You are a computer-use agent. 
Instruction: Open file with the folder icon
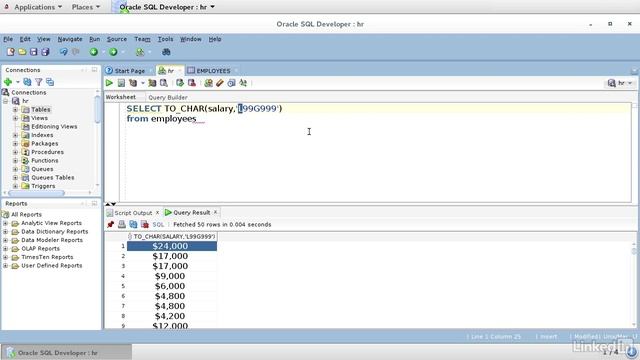pyautogui.click(x=22, y=52)
